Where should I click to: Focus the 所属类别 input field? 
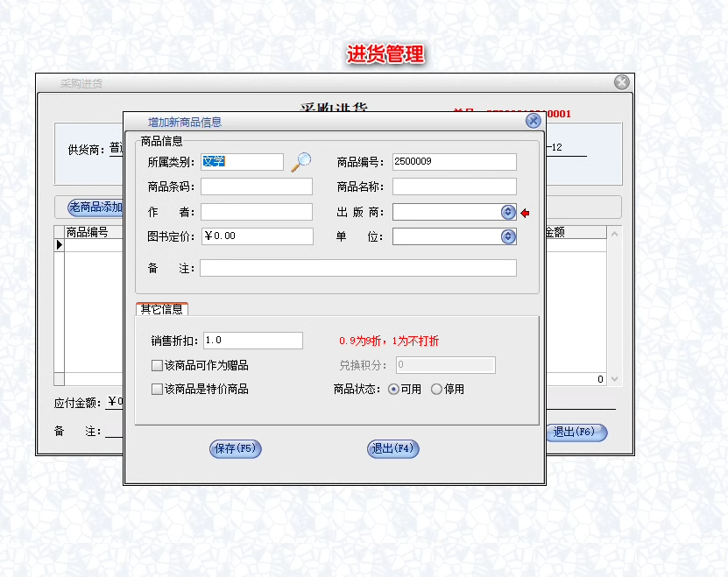point(242,161)
